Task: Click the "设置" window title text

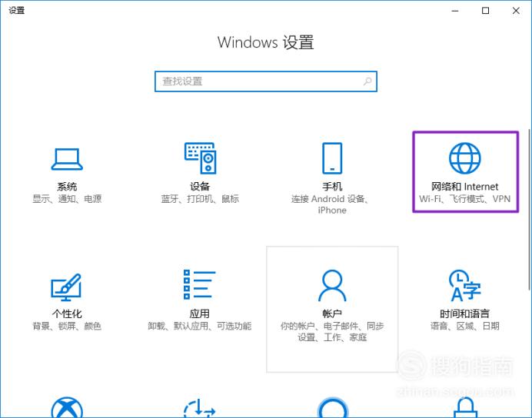Action: (x=17, y=11)
